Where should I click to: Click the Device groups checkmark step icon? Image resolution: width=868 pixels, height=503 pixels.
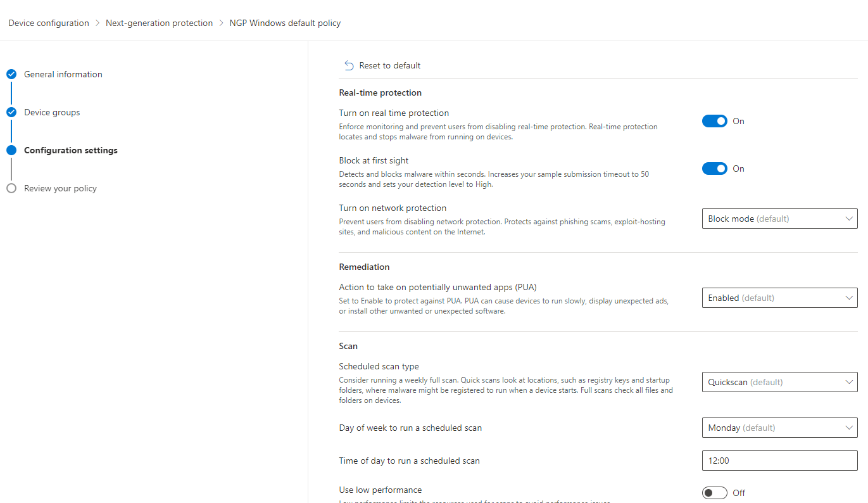coord(11,112)
